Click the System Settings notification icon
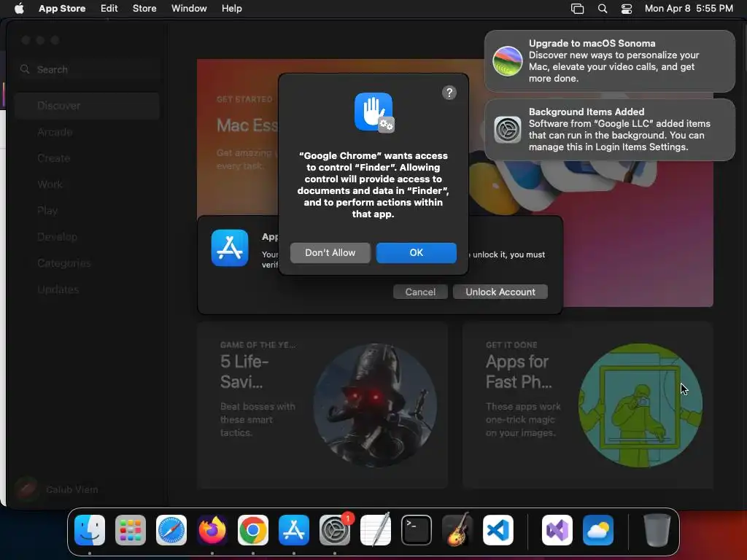 tap(508, 130)
